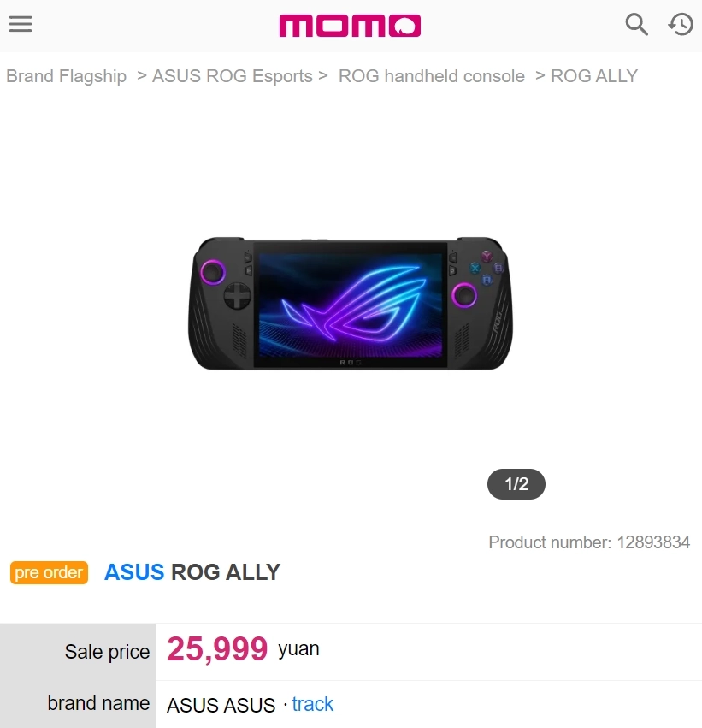Open search with the magnifier icon
702x728 pixels.
point(636,24)
